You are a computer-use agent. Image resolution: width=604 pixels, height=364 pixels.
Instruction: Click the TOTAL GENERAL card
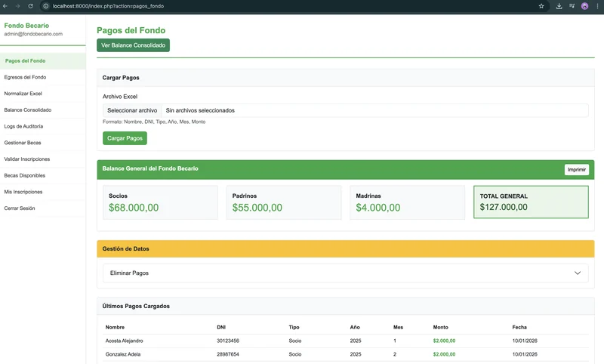532,202
